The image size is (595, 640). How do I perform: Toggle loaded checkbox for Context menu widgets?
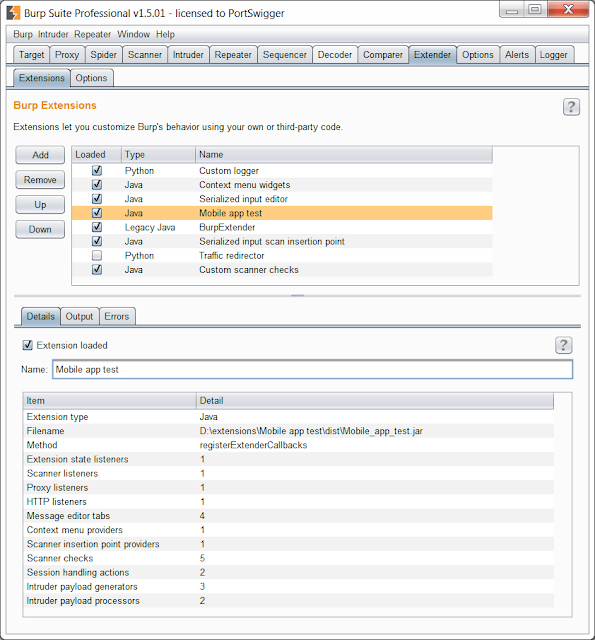tap(97, 184)
